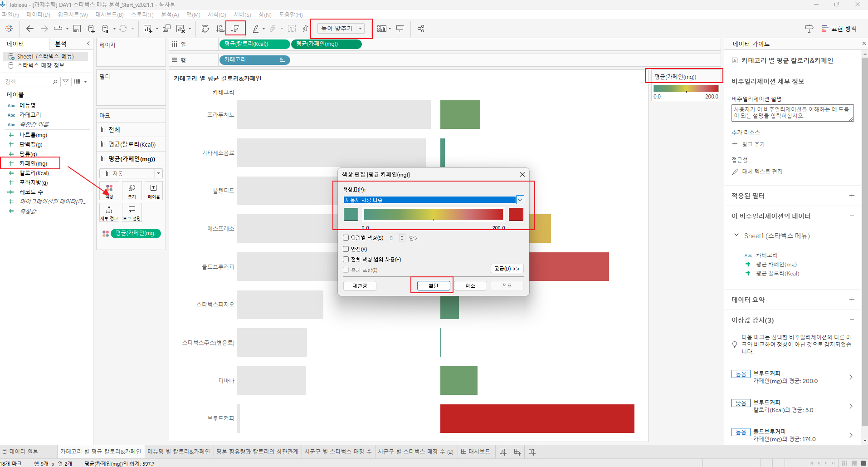Expand the data summary (데이터 요약) section
The image size is (868, 467).
[x=852, y=300]
